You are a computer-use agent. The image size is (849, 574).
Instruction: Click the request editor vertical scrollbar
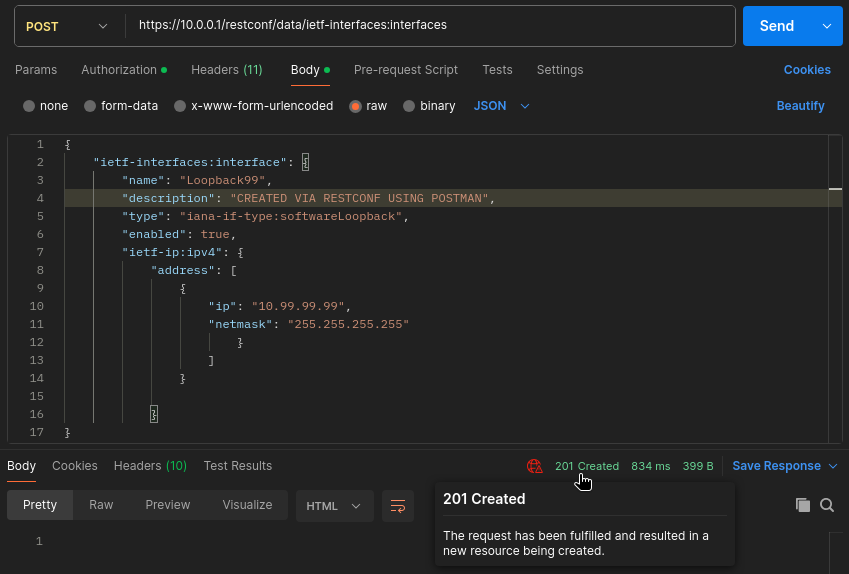[835, 289]
